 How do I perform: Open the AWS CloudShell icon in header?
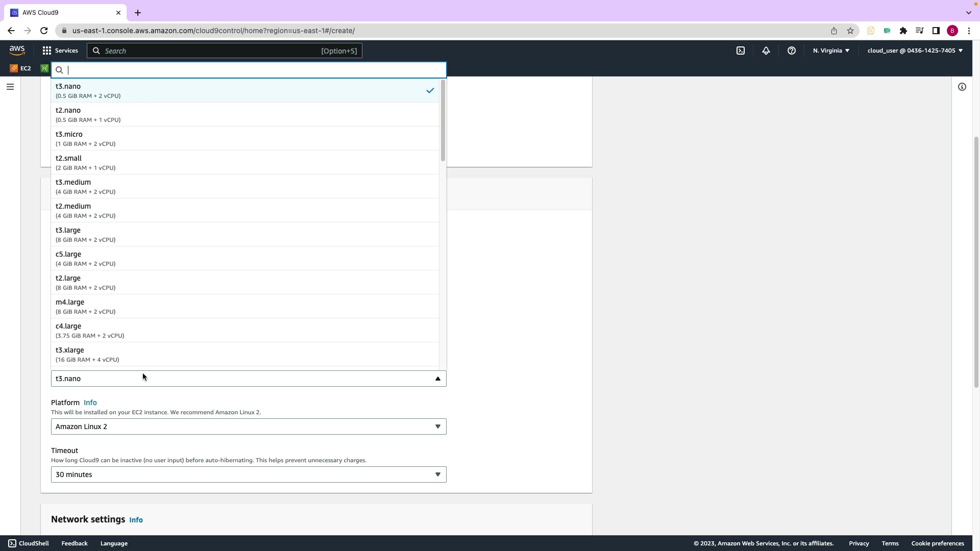(741, 51)
